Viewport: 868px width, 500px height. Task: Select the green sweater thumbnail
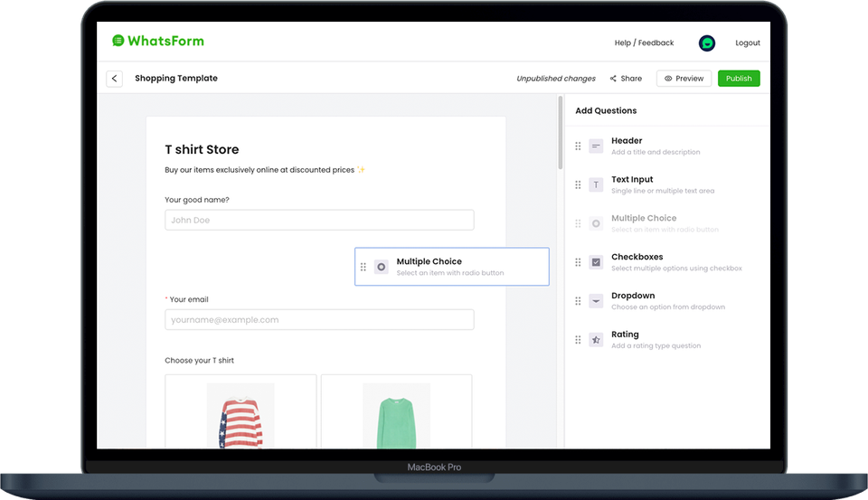coord(396,415)
